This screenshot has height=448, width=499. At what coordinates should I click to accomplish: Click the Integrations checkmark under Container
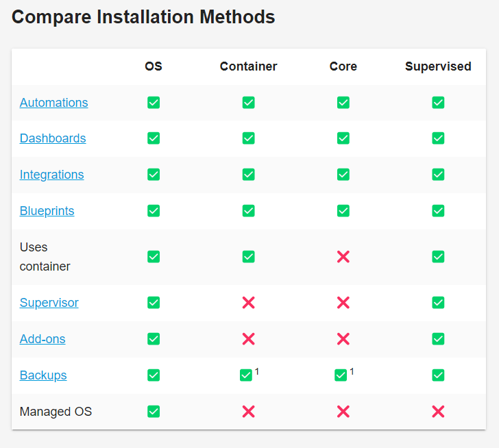[x=249, y=175]
